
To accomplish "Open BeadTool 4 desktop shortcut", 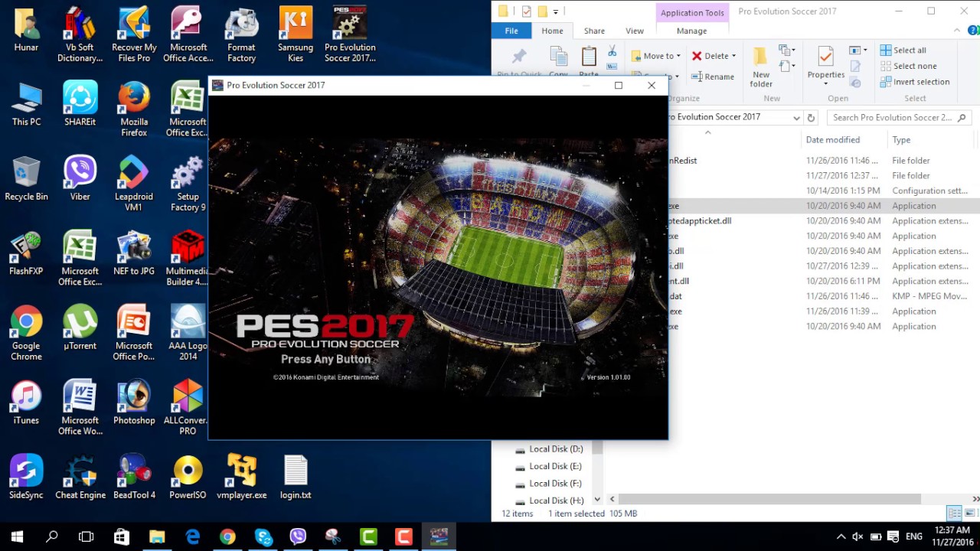I will [134, 477].
